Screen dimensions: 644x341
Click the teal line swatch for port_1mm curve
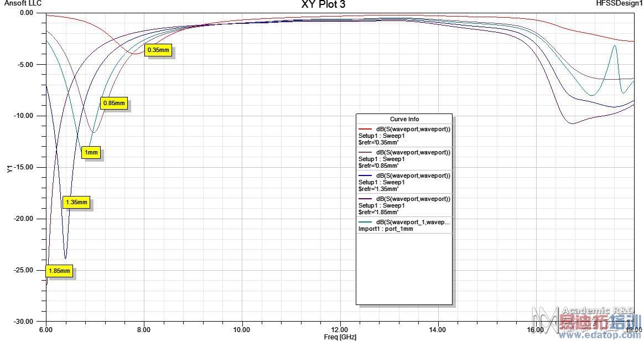point(365,223)
